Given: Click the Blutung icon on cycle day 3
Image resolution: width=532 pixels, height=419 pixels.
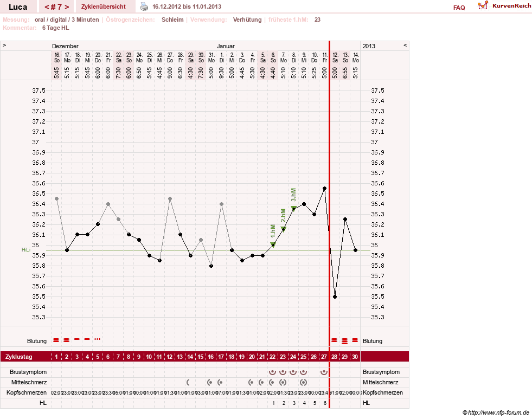Looking at the screenshot, I should [x=77, y=339].
